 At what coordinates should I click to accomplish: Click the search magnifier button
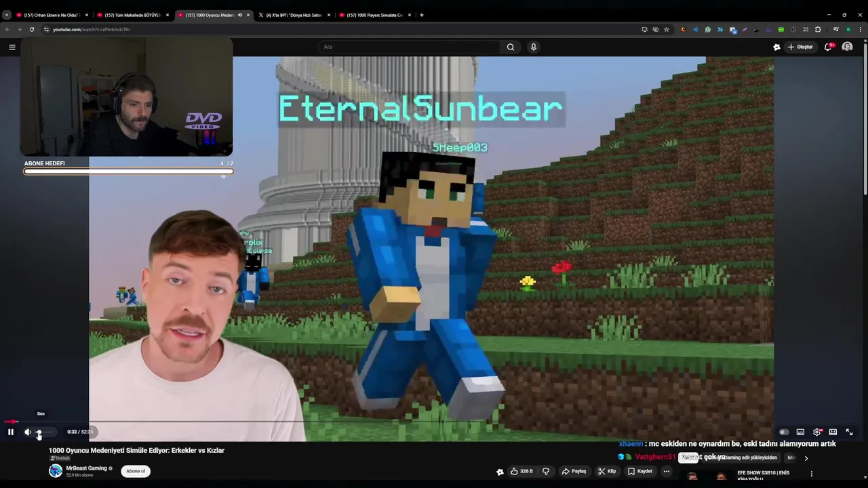[511, 47]
